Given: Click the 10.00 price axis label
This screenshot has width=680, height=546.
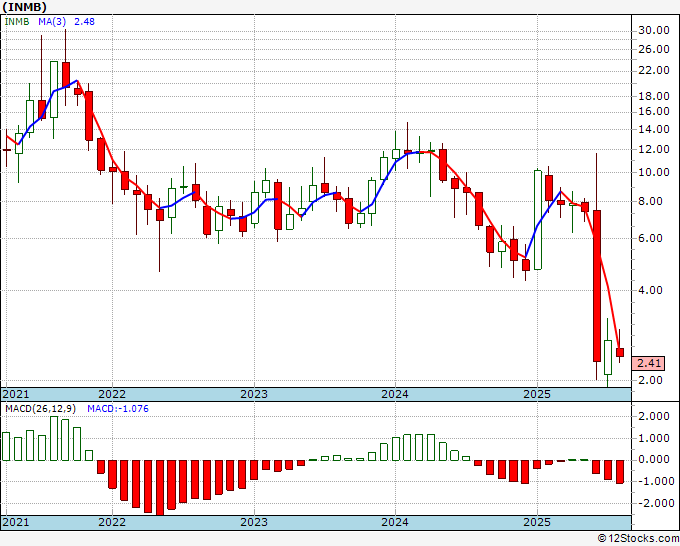Looking at the screenshot, I should click(654, 172).
